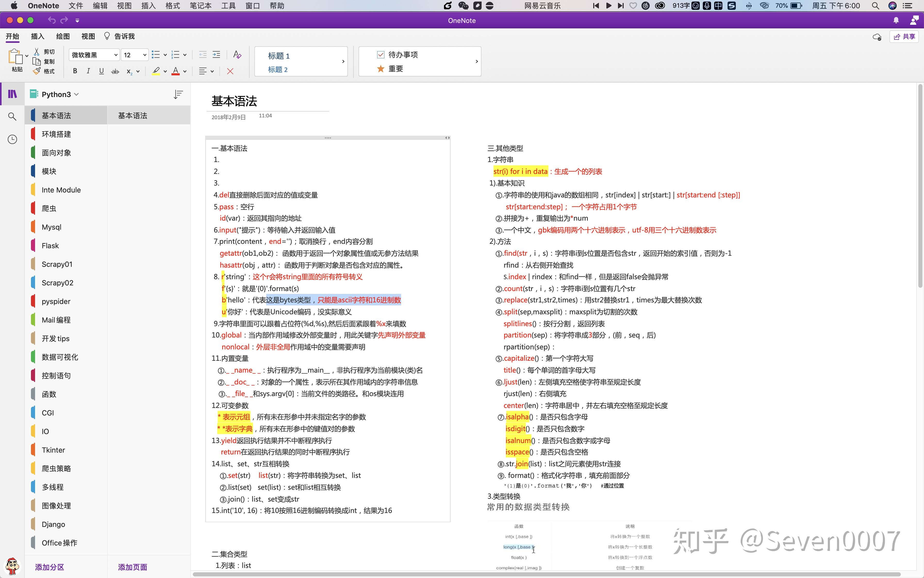
Task: Apply yellow text highlight color
Action: [156, 71]
